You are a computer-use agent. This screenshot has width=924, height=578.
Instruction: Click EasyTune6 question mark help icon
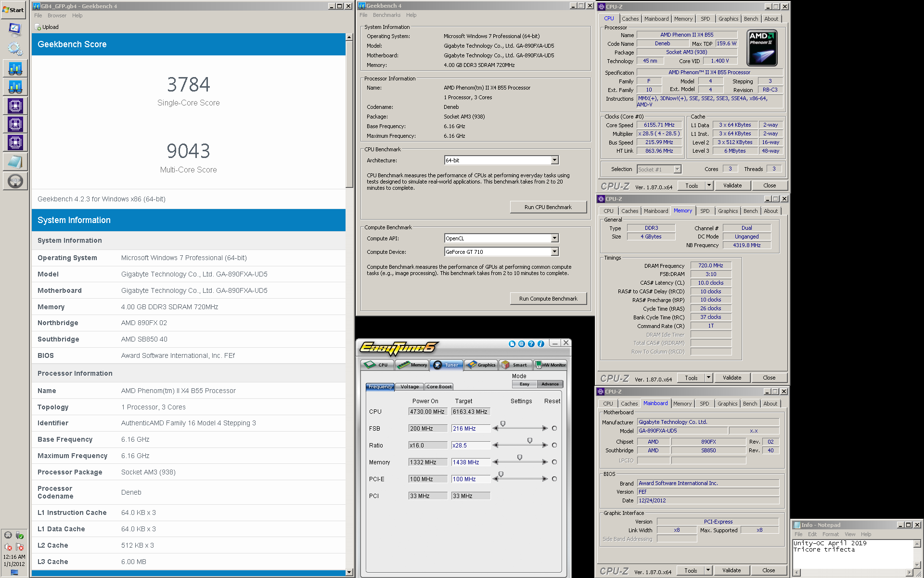click(x=531, y=344)
